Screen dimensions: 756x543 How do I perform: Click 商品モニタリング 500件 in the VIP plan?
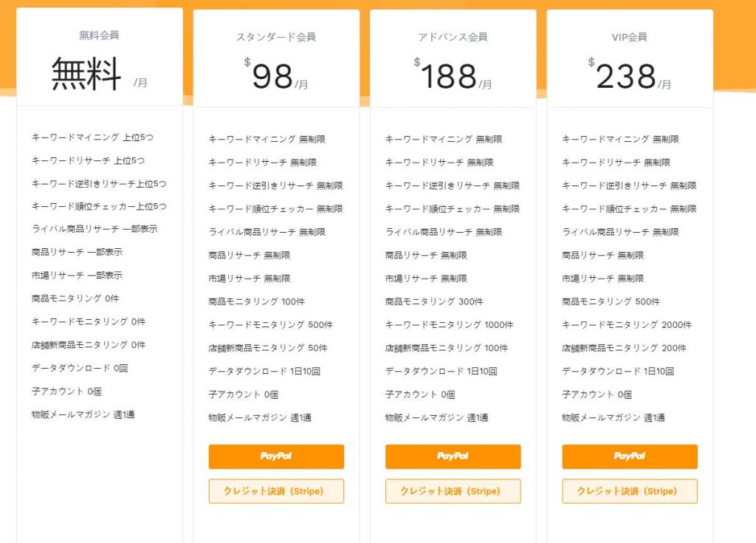pos(611,301)
